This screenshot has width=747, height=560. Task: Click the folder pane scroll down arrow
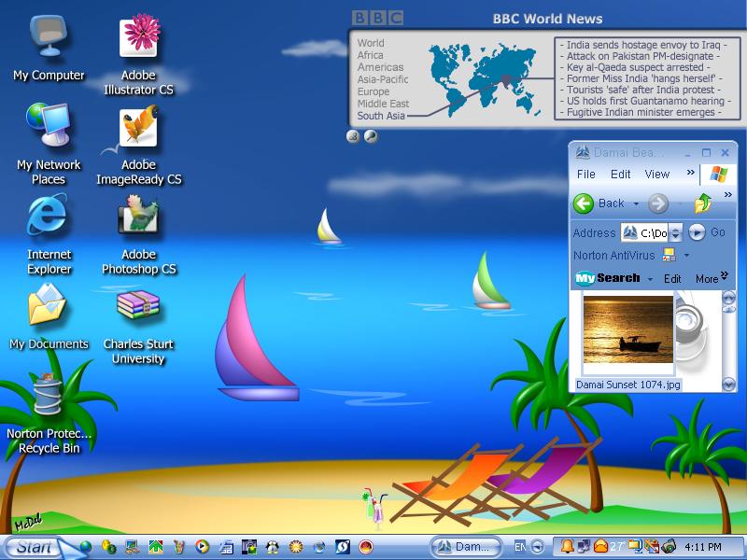point(729,384)
